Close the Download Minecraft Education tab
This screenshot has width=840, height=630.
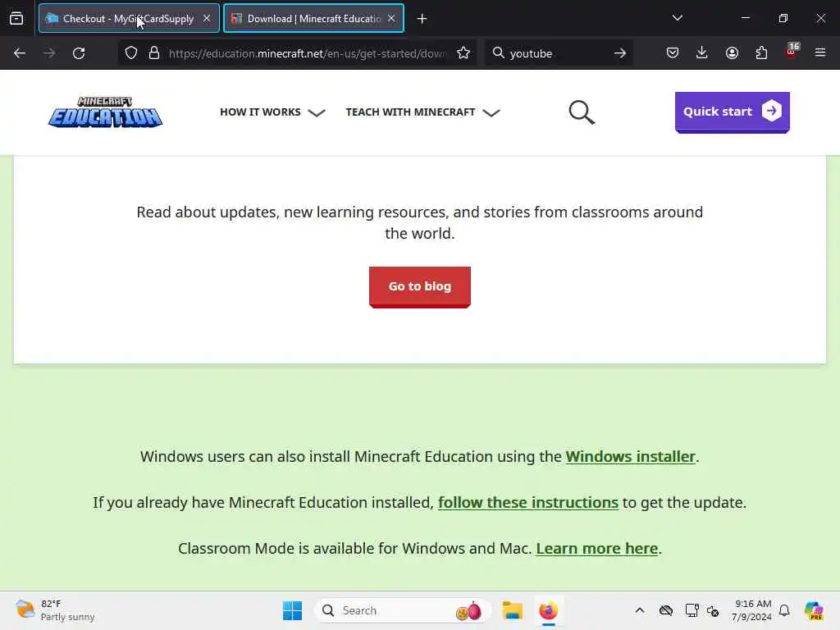click(x=391, y=18)
